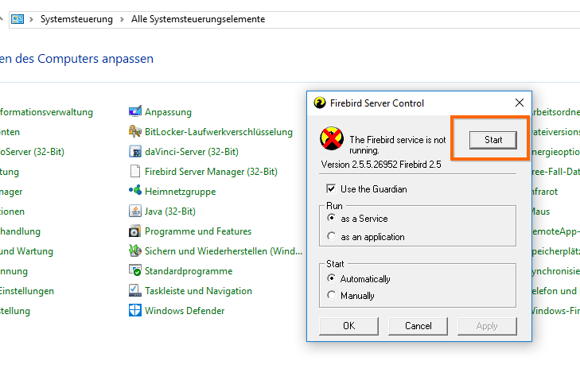Cancel the Firebird Server Control dialog

[418, 326]
